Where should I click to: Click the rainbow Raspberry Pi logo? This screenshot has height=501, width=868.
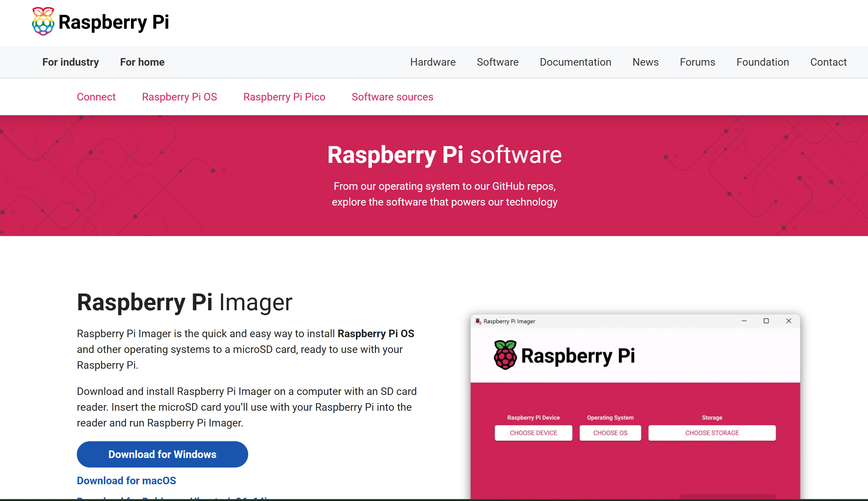pos(43,21)
